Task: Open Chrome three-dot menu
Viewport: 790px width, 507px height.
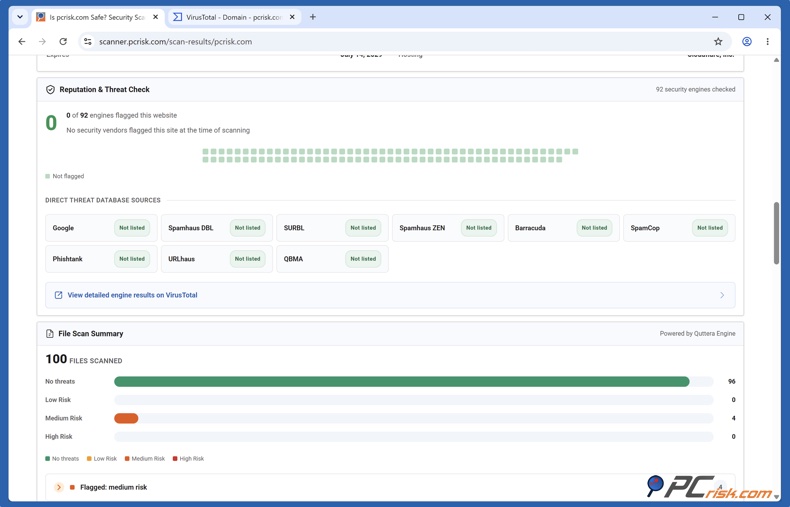Action: [767, 42]
